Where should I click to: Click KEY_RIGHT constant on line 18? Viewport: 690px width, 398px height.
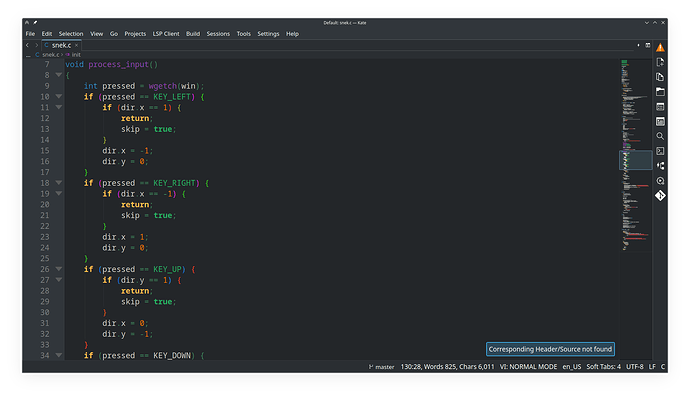coord(174,183)
